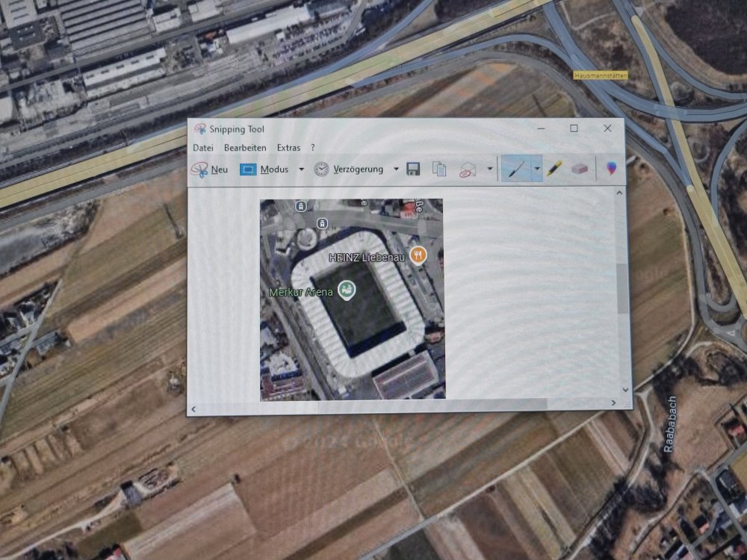Click the Merkur Arena marker in the snip
The image size is (747, 560).
pyautogui.click(x=346, y=290)
